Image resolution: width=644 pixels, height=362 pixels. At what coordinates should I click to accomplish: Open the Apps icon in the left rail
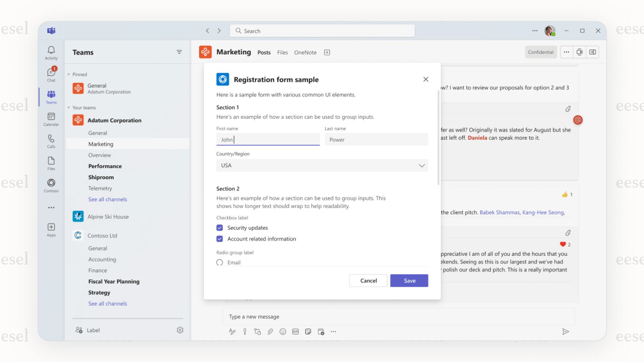click(x=51, y=229)
